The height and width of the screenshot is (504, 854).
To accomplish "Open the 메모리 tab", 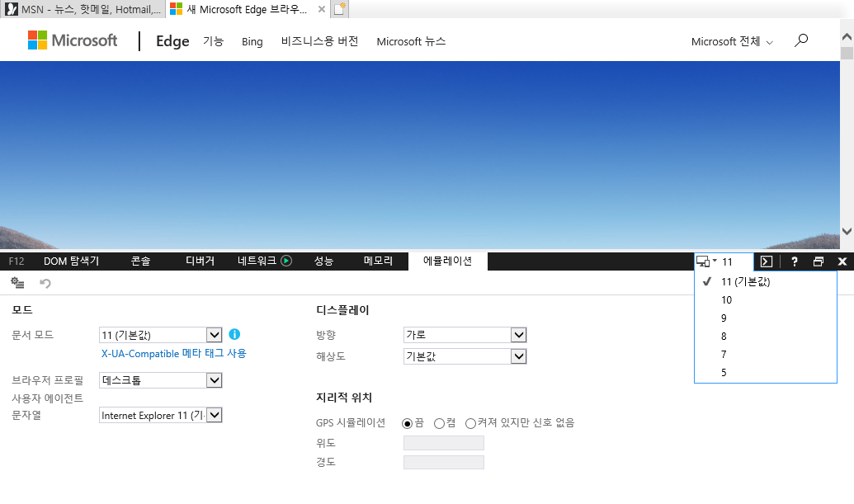I will point(378,261).
